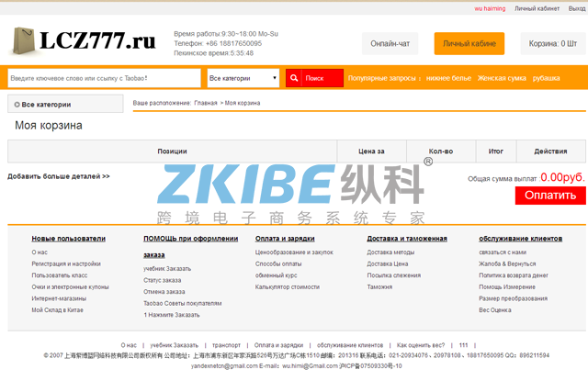Image resolution: width=588 pixels, height=381 pixels.
Task: Open обслуживание клиентов column heading
Action: pyautogui.click(x=521, y=239)
